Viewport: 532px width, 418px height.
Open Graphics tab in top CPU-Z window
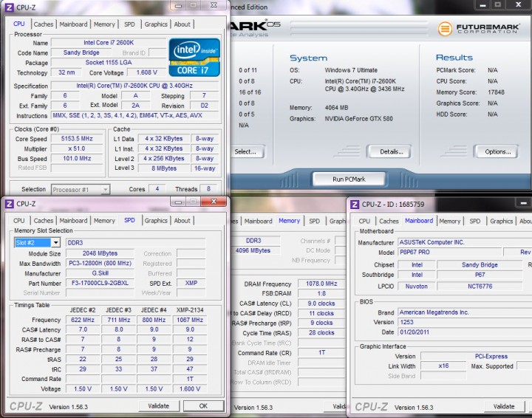pyautogui.click(x=156, y=24)
